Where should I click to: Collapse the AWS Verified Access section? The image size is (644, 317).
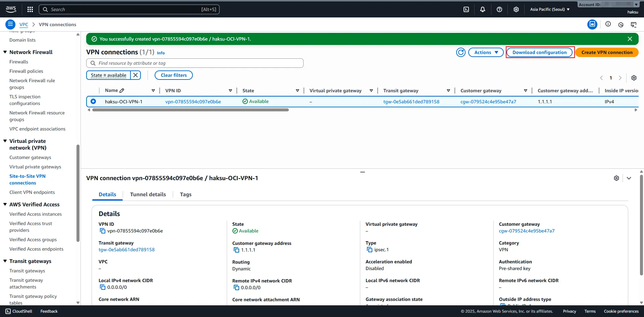[5, 204]
